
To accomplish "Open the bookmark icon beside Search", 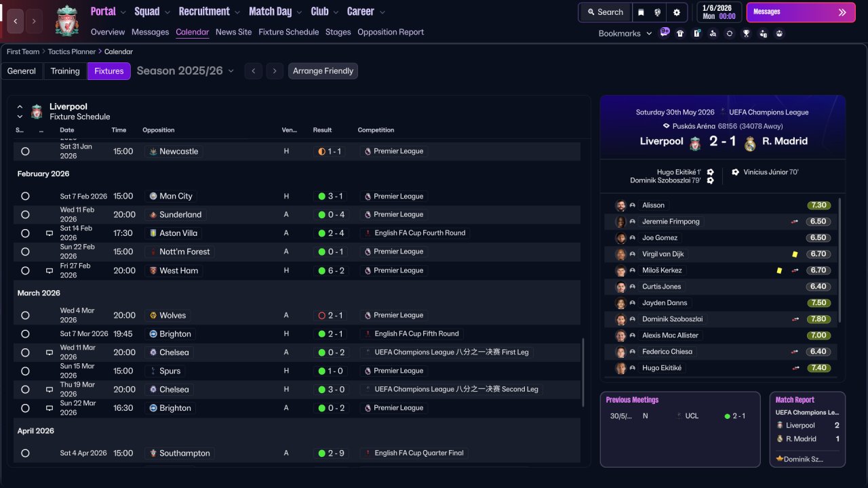I will pos(641,12).
